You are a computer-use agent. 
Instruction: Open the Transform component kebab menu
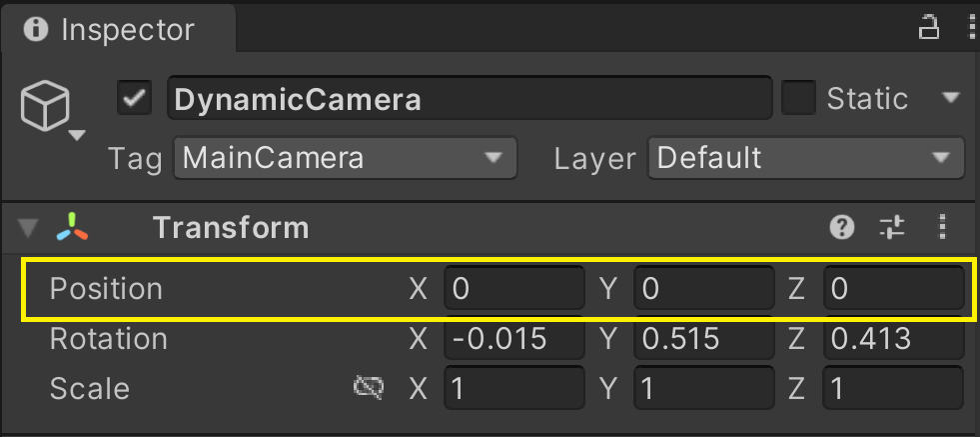point(941,228)
